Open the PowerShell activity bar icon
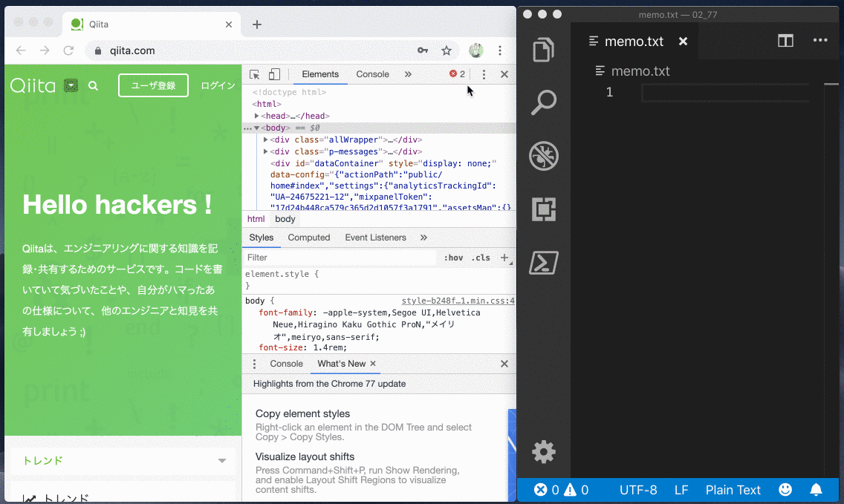 [544, 263]
